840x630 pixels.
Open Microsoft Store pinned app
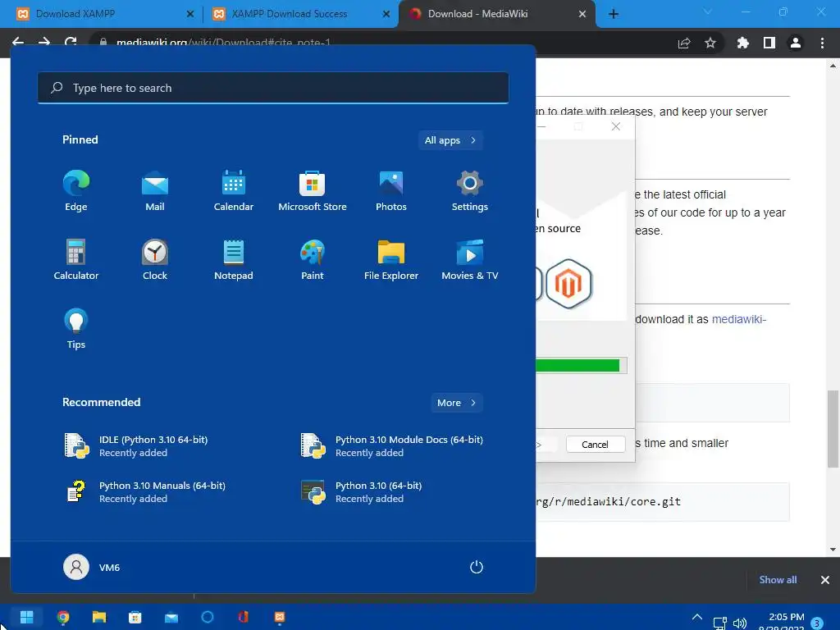(313, 190)
